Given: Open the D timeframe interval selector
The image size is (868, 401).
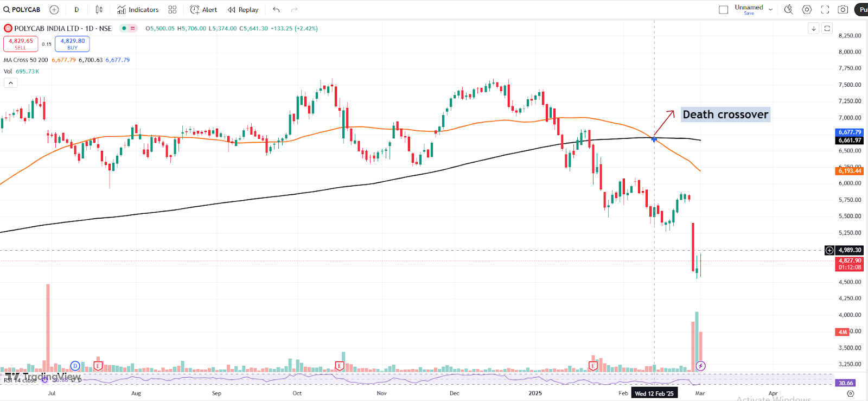Looking at the screenshot, I should [x=76, y=10].
